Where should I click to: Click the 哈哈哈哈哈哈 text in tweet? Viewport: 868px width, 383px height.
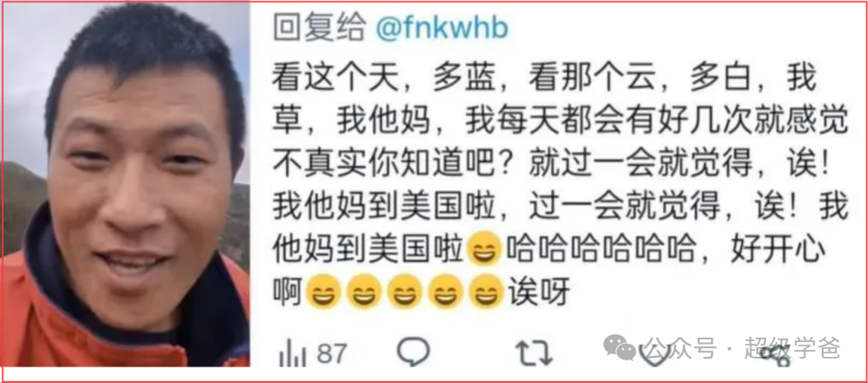coord(599,249)
